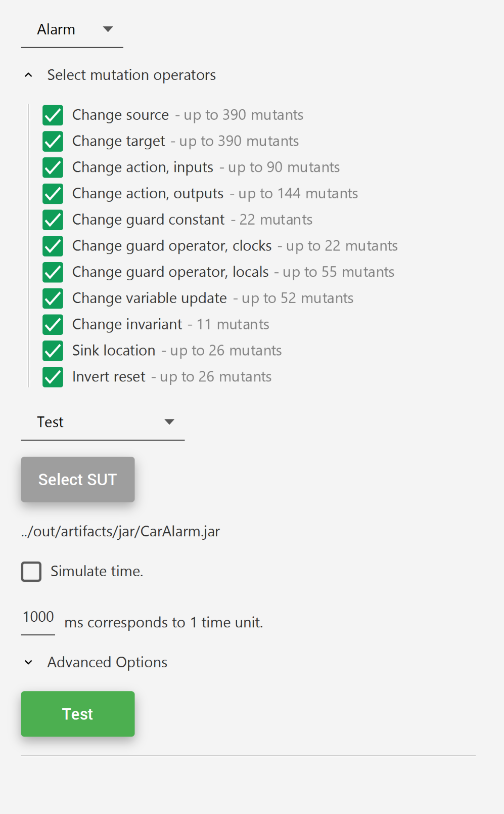
Task: Uncheck Change guard operator, clocks
Action: pos(53,246)
